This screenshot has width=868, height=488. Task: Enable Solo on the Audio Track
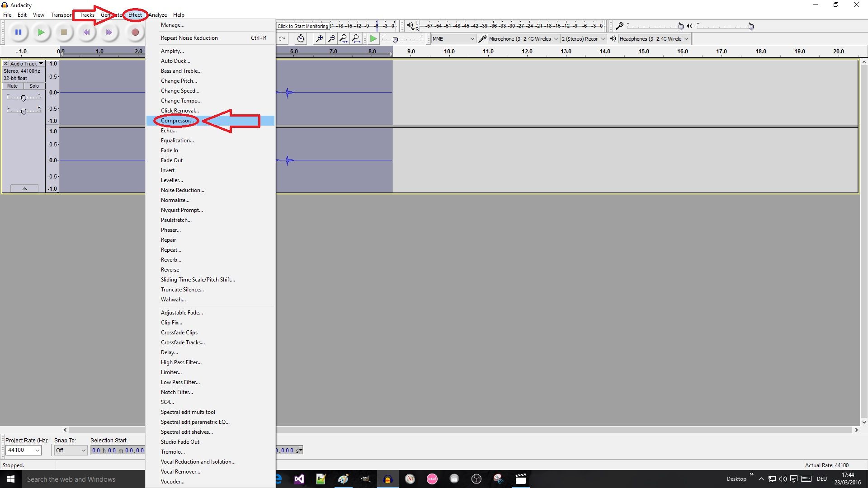(x=34, y=86)
